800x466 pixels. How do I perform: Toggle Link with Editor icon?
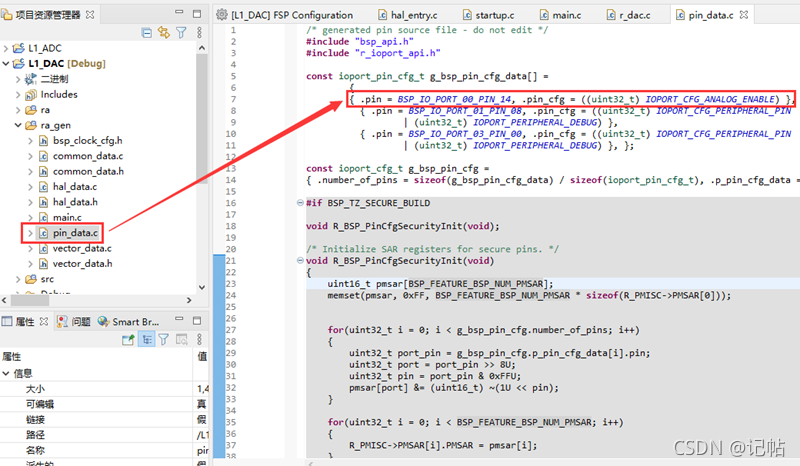tap(164, 33)
